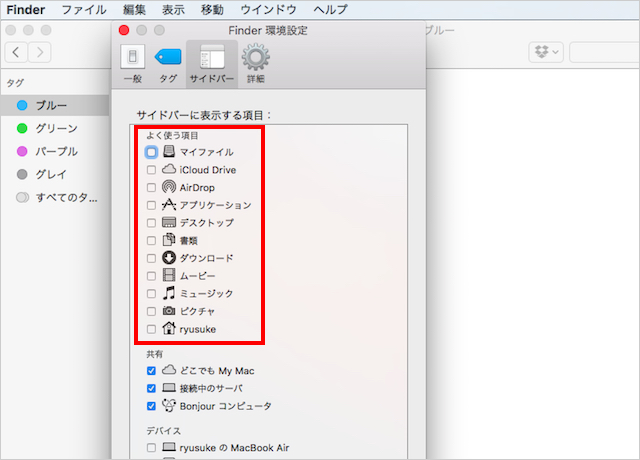Click the iCloud Drive cloud icon
The height and width of the screenshot is (460, 640).
point(169,169)
